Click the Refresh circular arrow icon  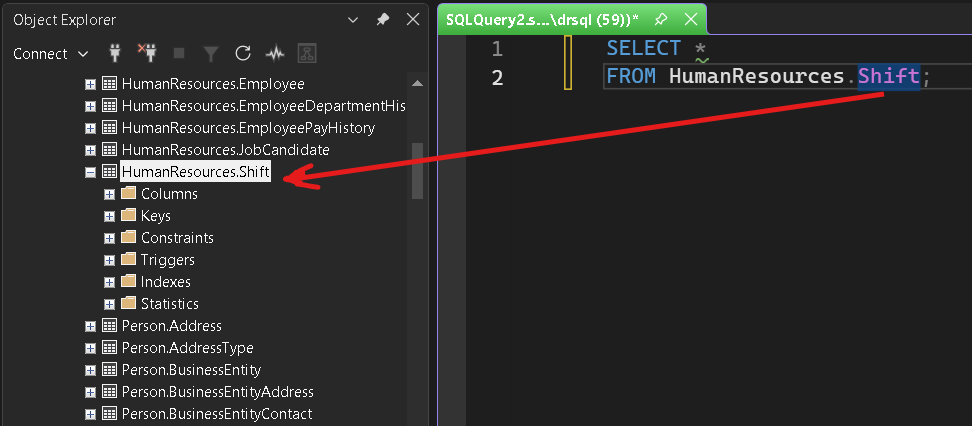point(243,54)
